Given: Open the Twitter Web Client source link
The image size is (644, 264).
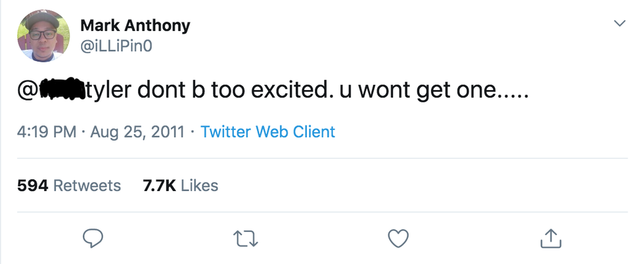Looking at the screenshot, I should (x=267, y=132).
